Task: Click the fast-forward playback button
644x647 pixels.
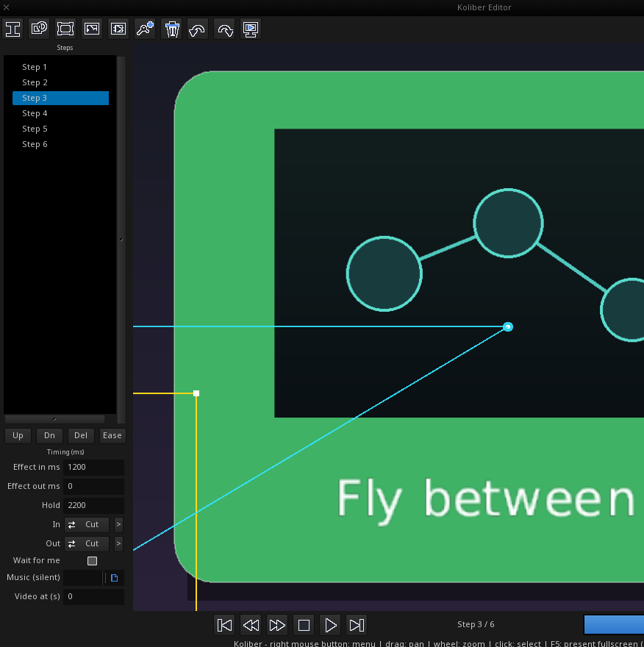Action: pyautogui.click(x=277, y=625)
